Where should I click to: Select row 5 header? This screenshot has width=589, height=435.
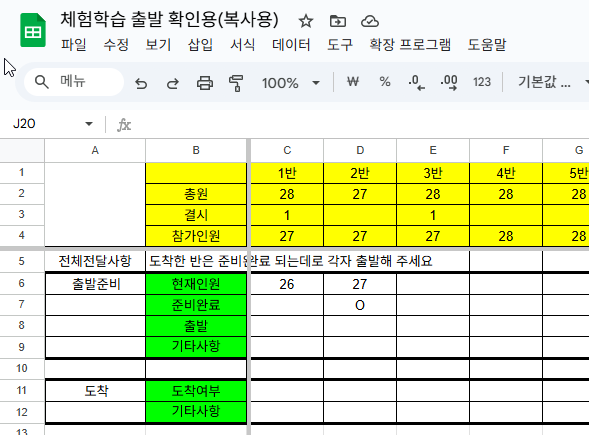[x=22, y=261]
